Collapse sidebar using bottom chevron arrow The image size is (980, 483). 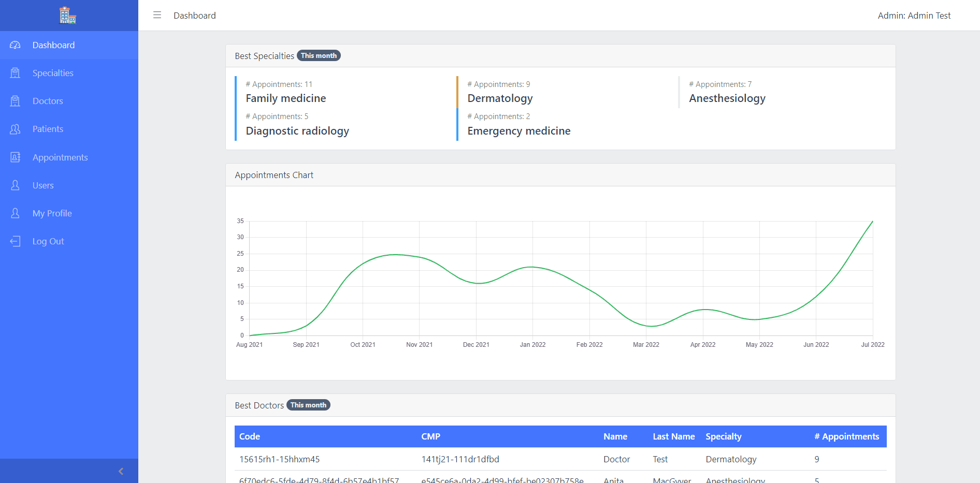[x=121, y=471]
